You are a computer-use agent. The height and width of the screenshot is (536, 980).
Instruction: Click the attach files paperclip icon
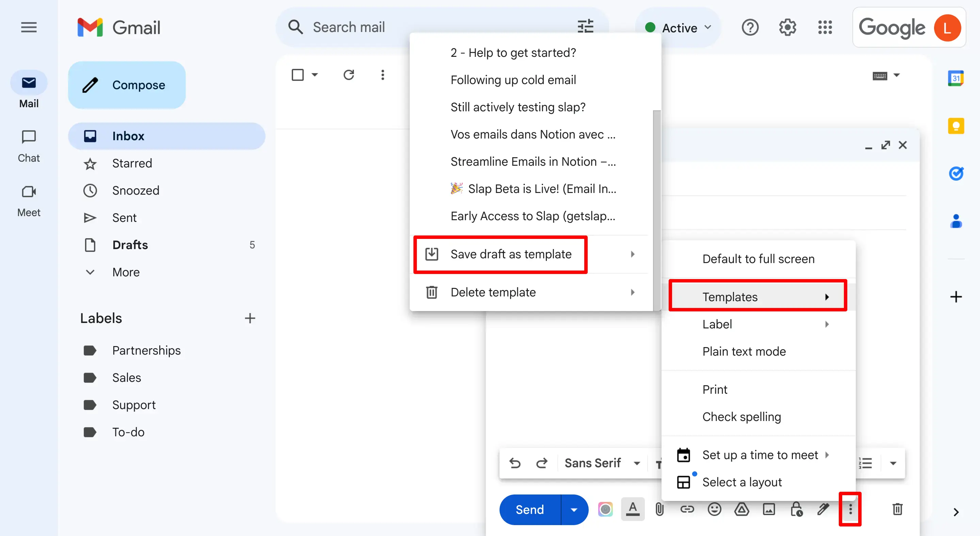[x=660, y=509]
